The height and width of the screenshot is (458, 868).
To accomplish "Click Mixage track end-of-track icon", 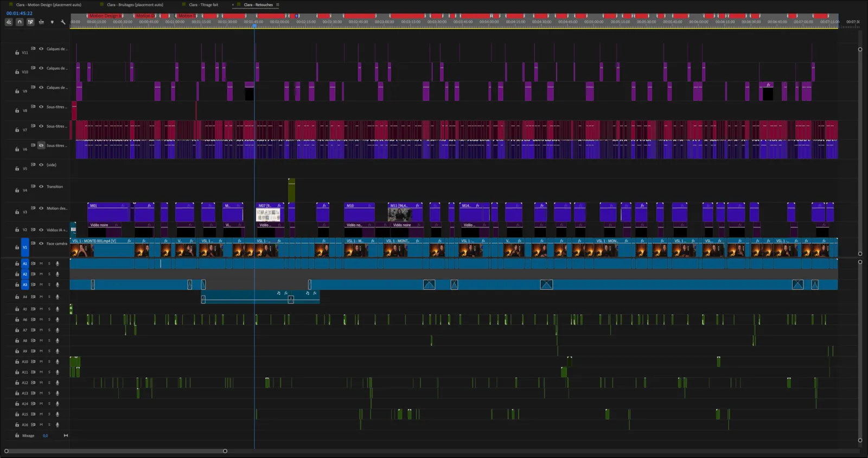I will pos(66,435).
